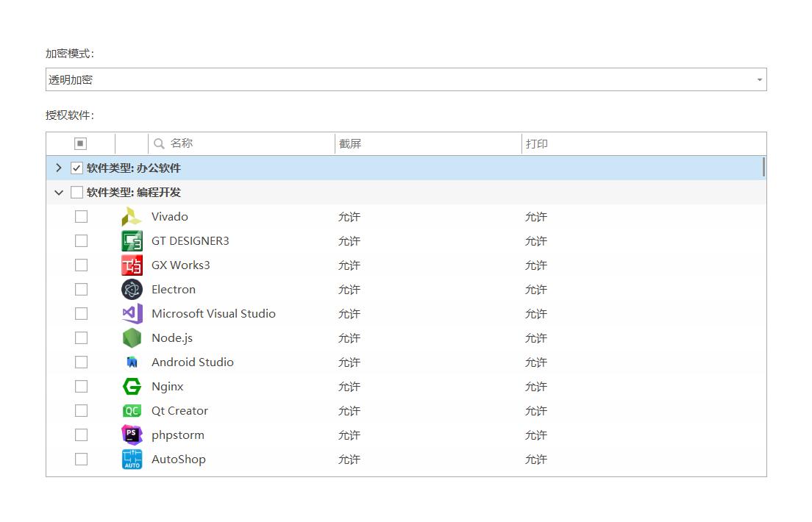This screenshot has height=522, width=812.
Task: Click the Microsoft Visual Studio icon
Action: (132, 314)
